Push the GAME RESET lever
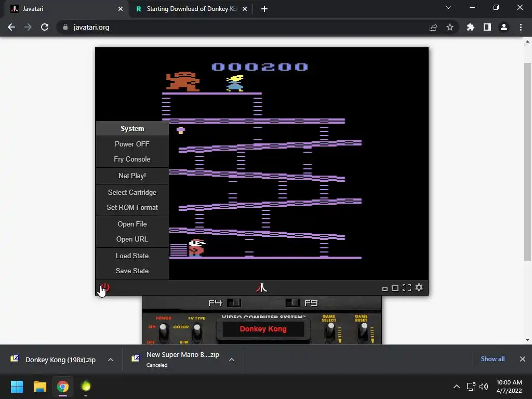Viewport: 532px width, 399px height. (363, 332)
